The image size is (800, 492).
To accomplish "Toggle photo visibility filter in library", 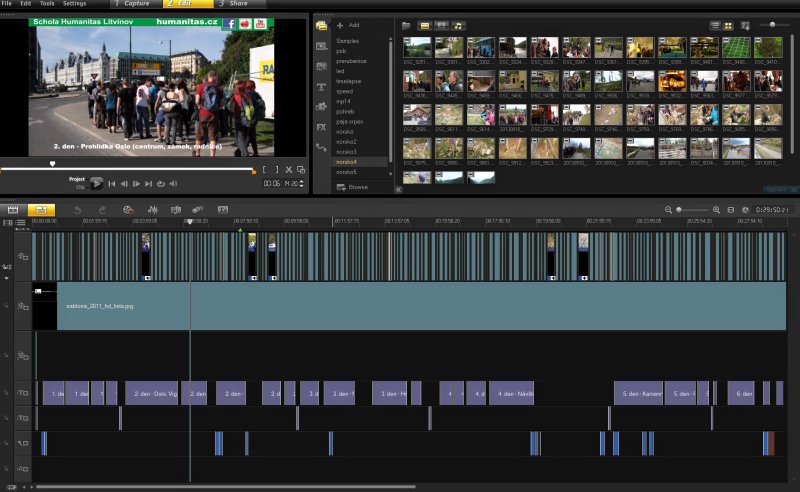I will [x=441, y=24].
